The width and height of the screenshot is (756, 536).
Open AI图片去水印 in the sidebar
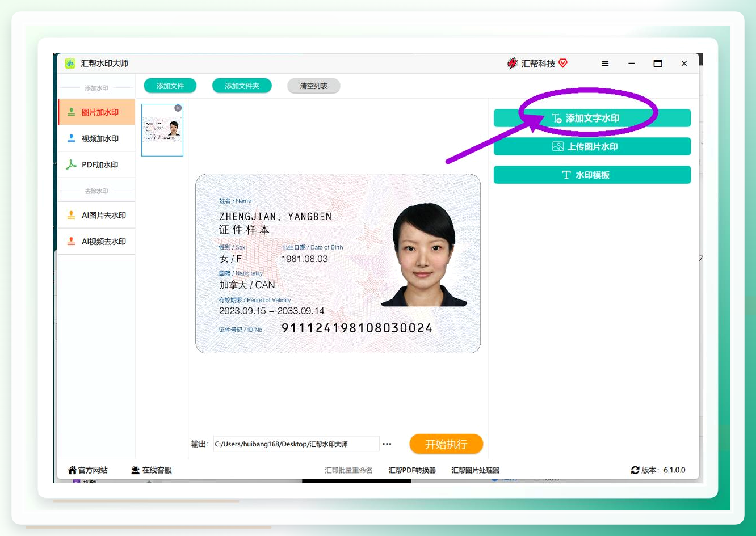point(96,215)
